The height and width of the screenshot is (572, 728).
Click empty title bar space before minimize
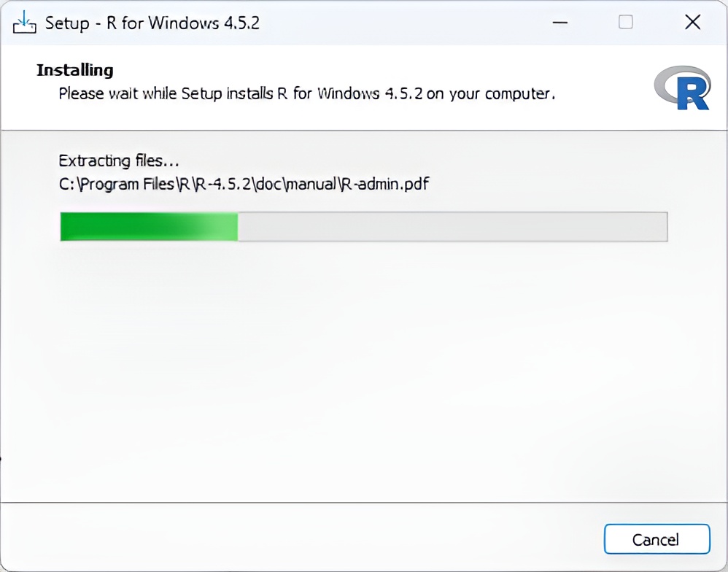click(401, 23)
